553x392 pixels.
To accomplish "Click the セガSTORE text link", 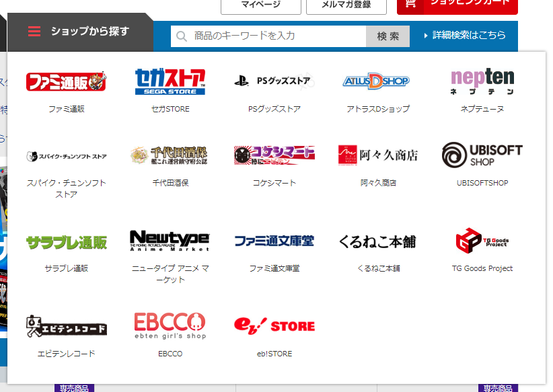I will tap(170, 109).
